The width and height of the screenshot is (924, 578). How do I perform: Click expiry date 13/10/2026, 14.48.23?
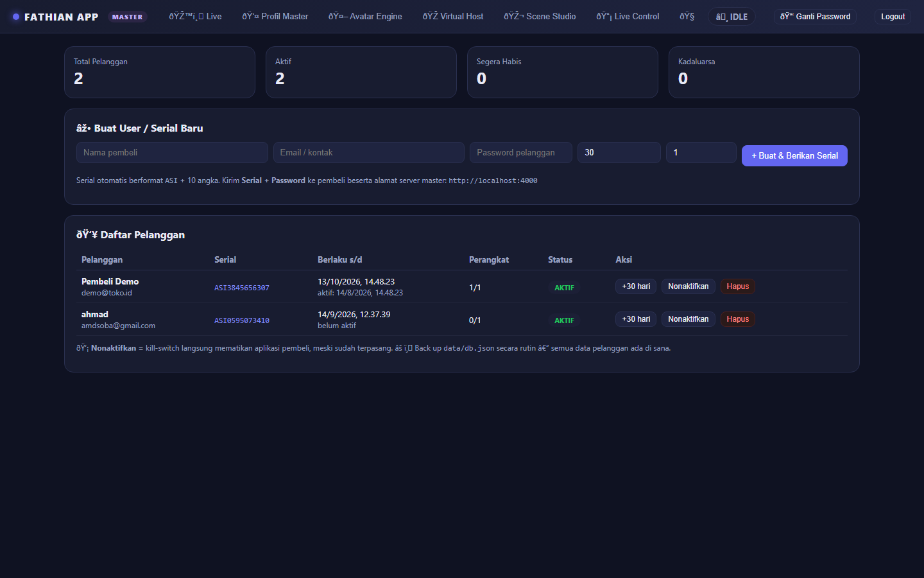point(356,282)
